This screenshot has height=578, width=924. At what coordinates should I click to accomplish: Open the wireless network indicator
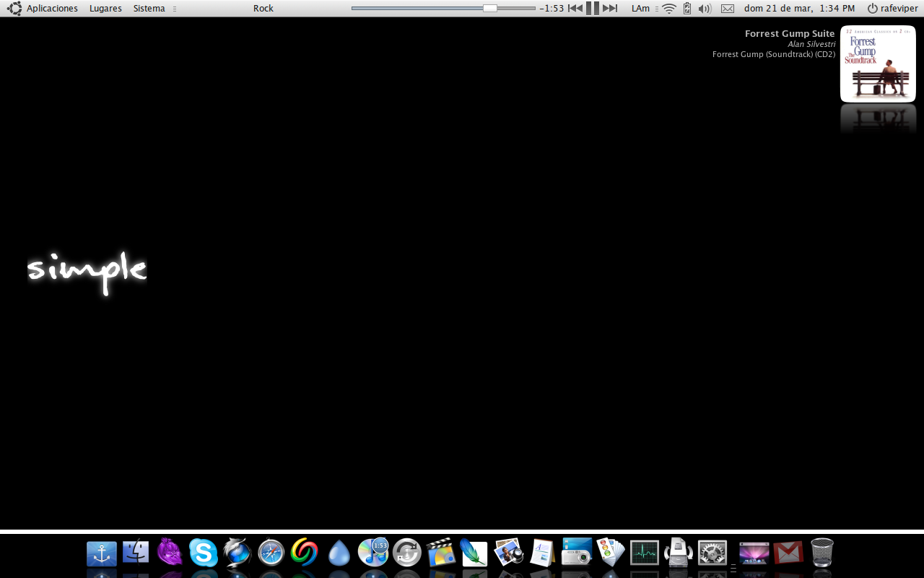click(x=669, y=9)
